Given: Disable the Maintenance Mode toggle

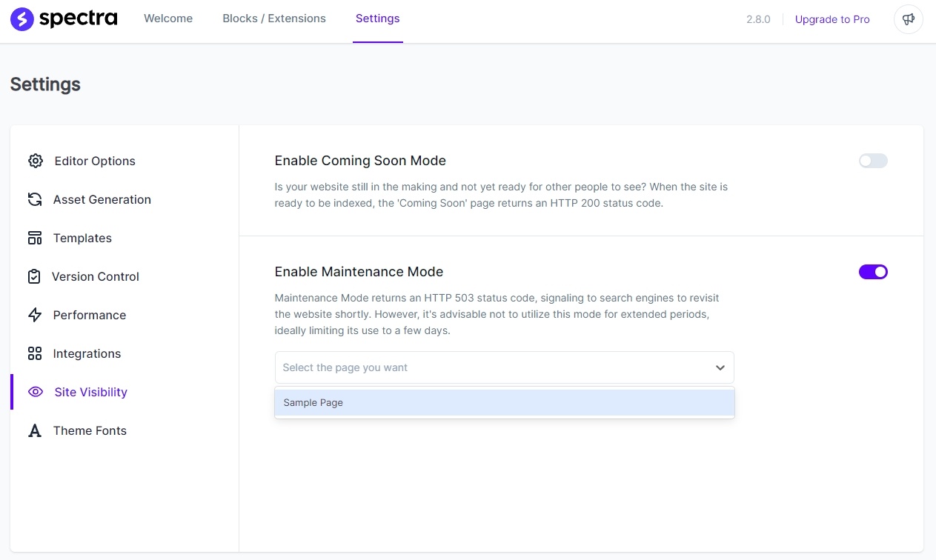Looking at the screenshot, I should pyautogui.click(x=873, y=272).
